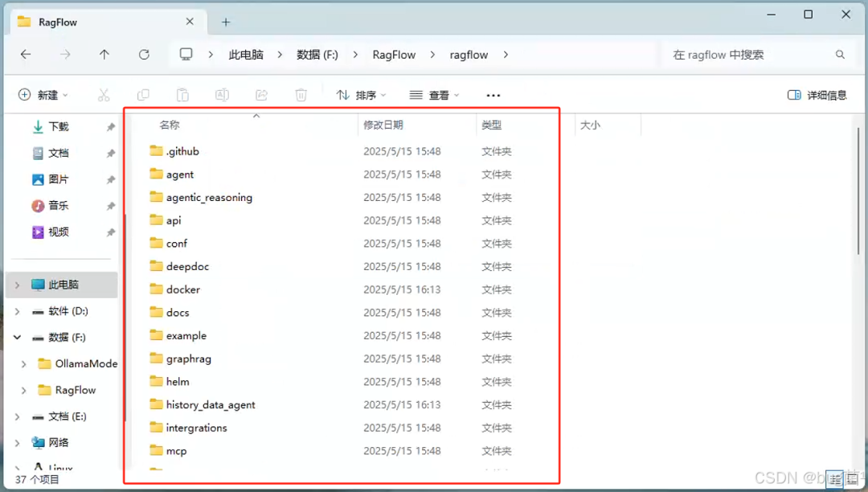Click 数据 (F:) in the breadcrumb
The width and height of the screenshot is (868, 492).
pyautogui.click(x=317, y=54)
